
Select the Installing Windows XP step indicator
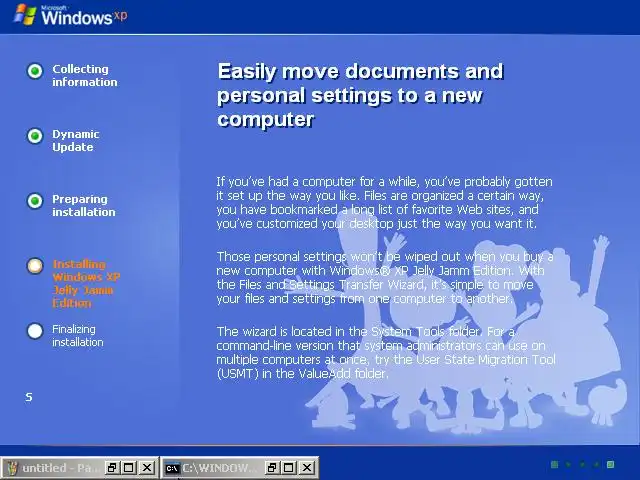point(35,266)
